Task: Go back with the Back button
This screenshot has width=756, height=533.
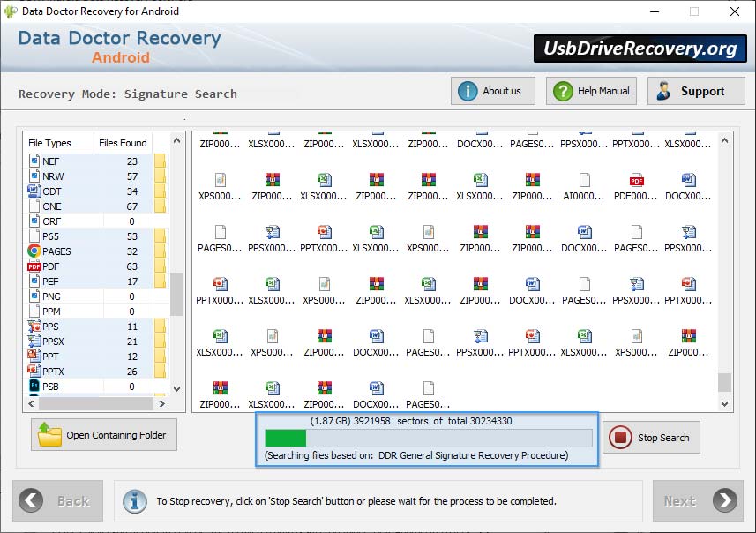Action: (x=58, y=500)
